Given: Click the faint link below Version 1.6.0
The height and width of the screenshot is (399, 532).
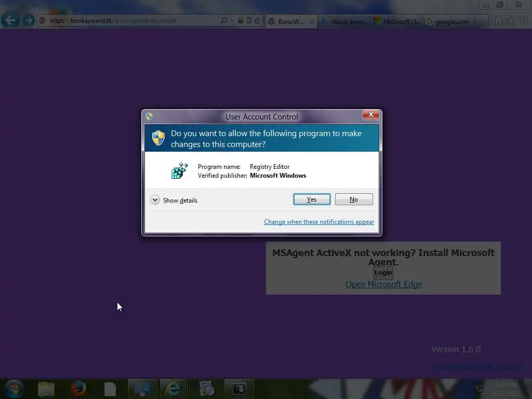Looking at the screenshot, I should coord(478,366).
